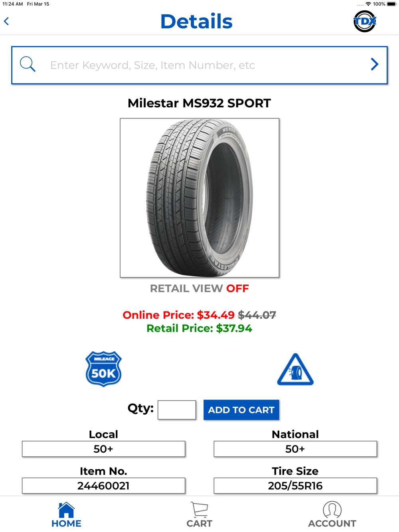The height and width of the screenshot is (532, 399).
Task: Tap the back arrow icon
Action: pyautogui.click(x=6, y=21)
